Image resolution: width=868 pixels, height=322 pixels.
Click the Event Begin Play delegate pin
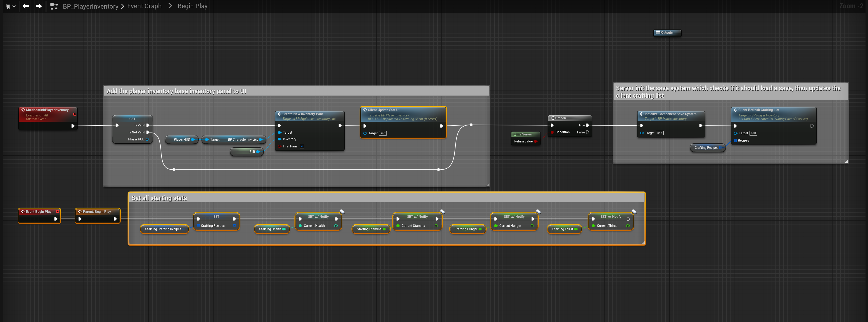58,211
